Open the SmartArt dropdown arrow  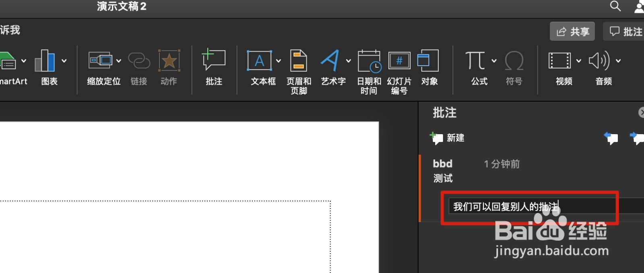(24, 61)
